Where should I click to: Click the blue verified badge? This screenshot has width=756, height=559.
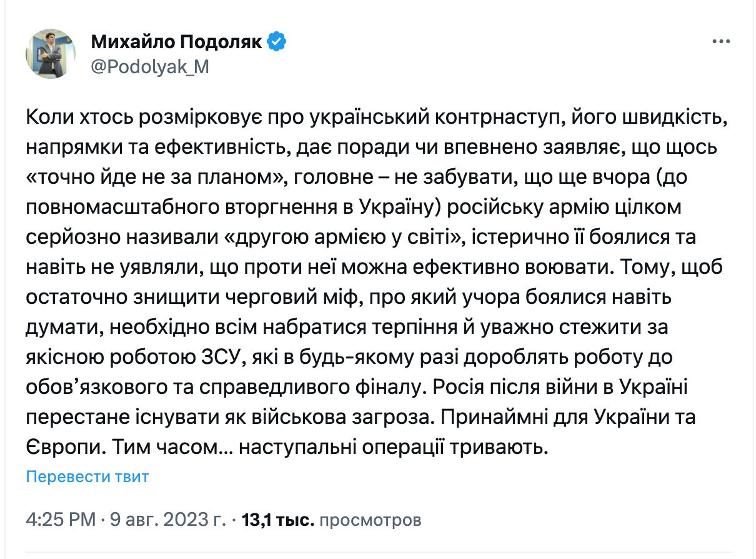(x=277, y=42)
